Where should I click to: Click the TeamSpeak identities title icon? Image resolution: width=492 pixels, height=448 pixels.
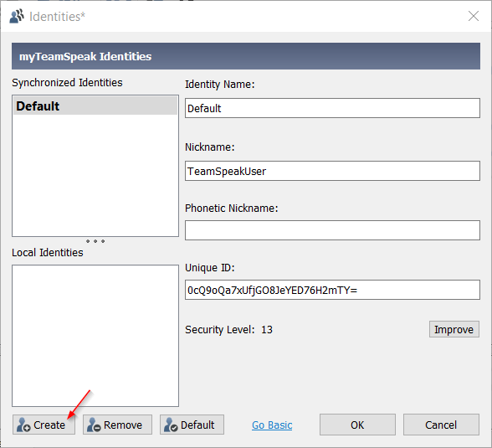[x=17, y=16]
